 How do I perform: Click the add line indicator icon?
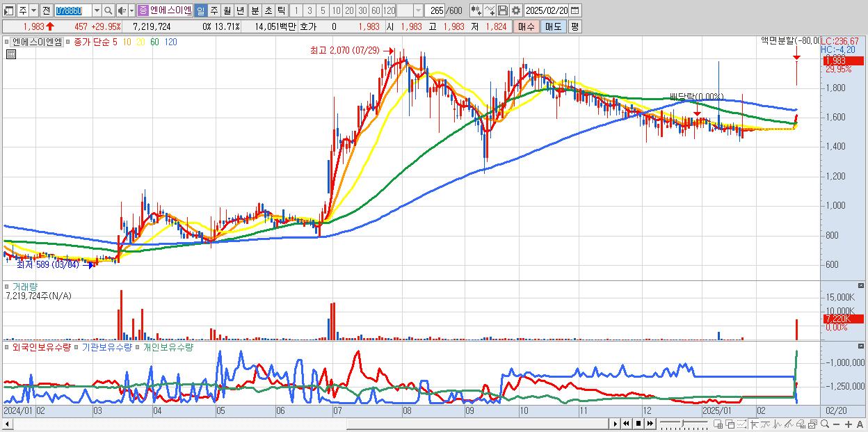tap(490, 10)
